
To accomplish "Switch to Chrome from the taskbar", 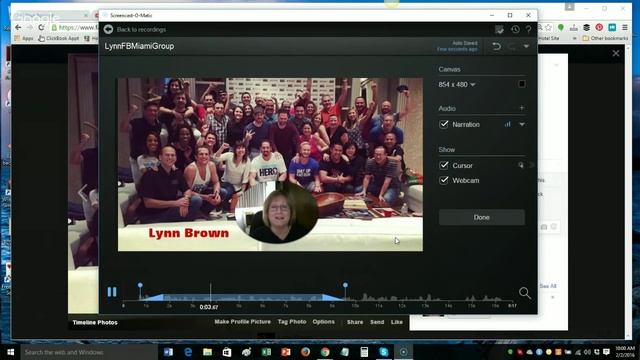I will point(325,352).
